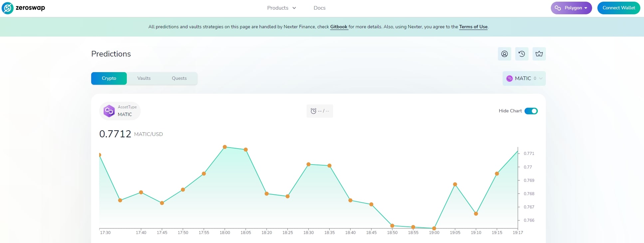Click the chart point at 17:40
This screenshot has height=243, width=644.
point(141,192)
